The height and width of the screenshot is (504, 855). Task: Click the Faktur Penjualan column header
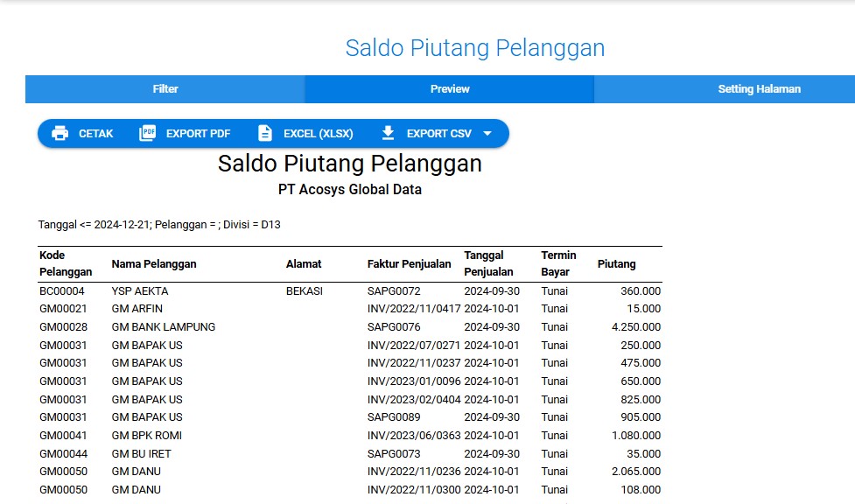pyautogui.click(x=409, y=264)
